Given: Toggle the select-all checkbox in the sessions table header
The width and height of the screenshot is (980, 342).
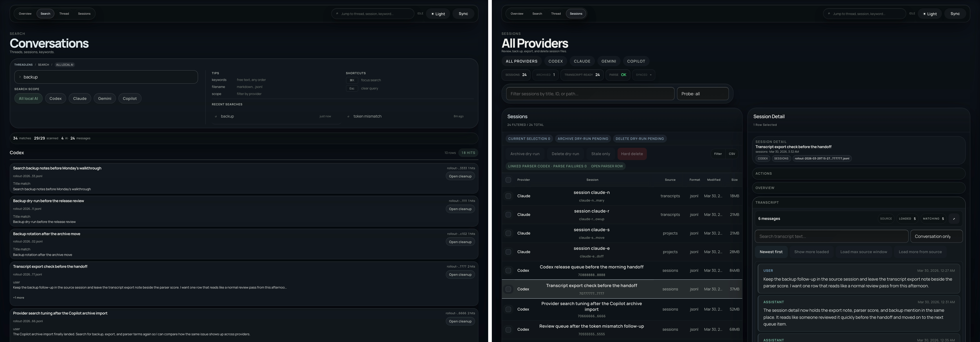Looking at the screenshot, I should point(508,180).
